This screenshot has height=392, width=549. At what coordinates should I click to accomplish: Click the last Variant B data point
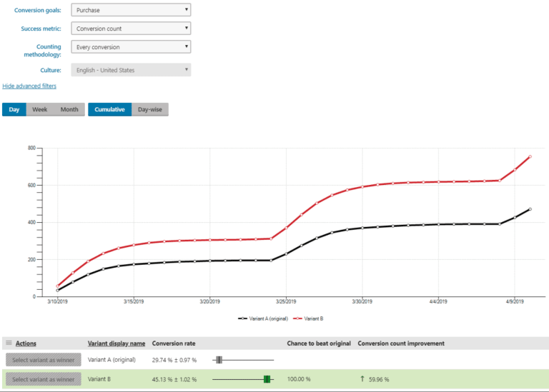[x=530, y=156]
